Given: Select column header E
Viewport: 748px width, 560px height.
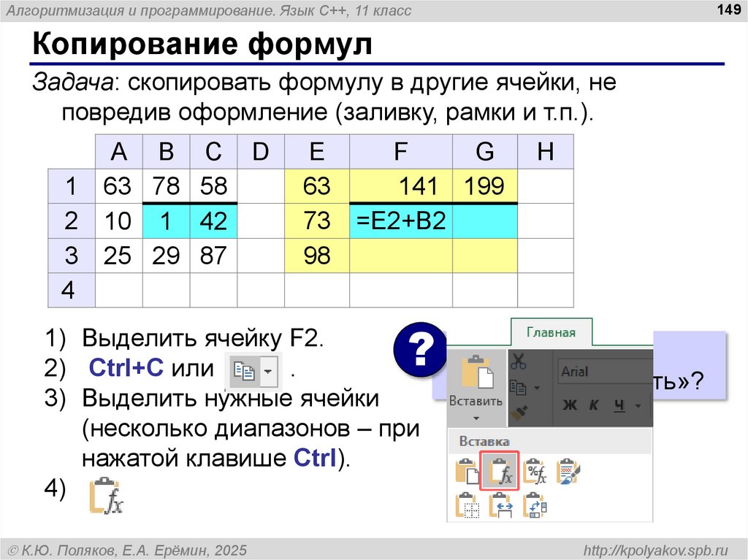Looking at the screenshot, I should click(317, 152).
